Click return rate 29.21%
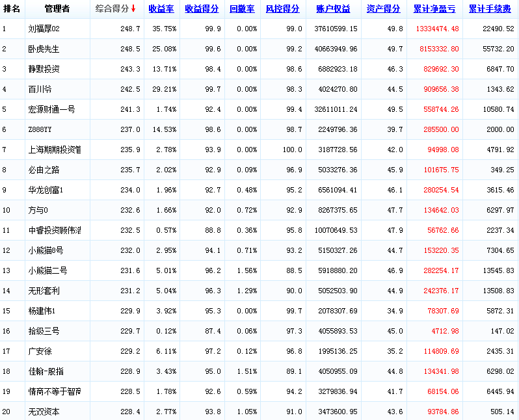Image resolution: width=519 pixels, height=420 pixels. point(165,89)
